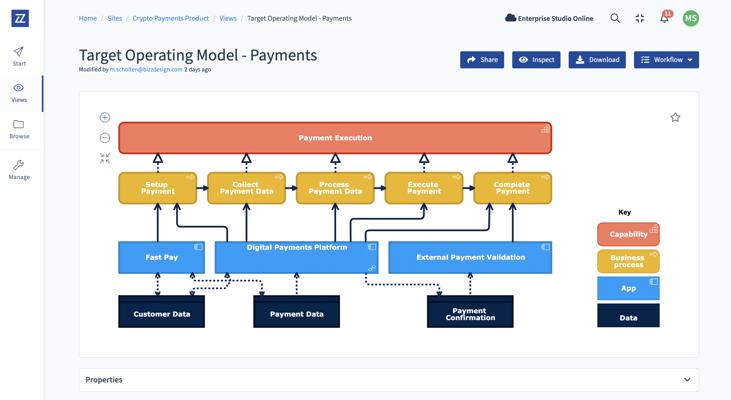Viewport: 731px width, 400px height.
Task: Click the zoom out icon on diagram
Action: click(x=105, y=138)
